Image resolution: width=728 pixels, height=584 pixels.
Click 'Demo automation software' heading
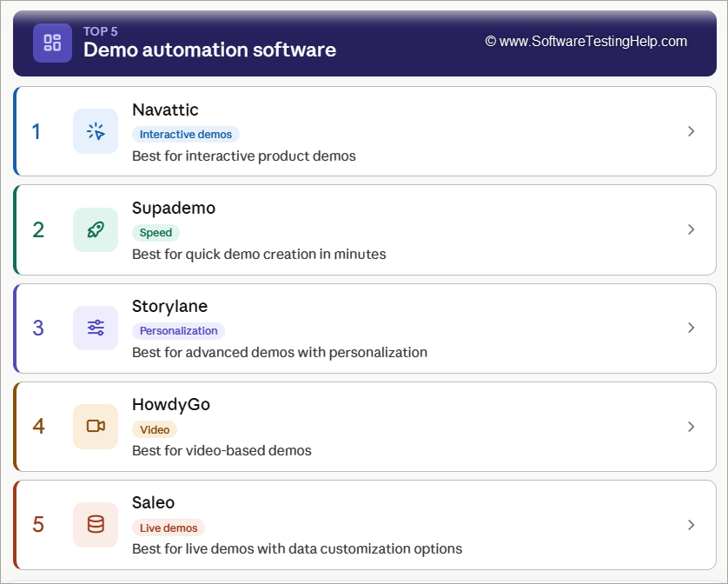(x=210, y=50)
